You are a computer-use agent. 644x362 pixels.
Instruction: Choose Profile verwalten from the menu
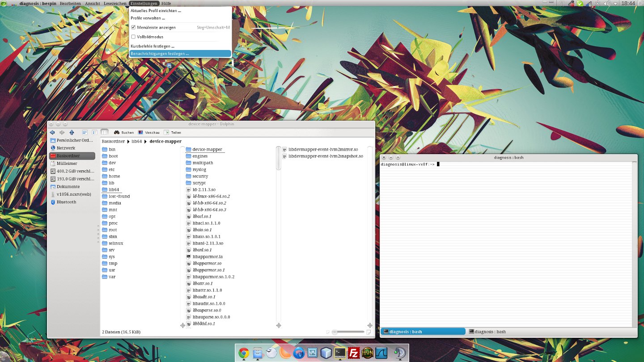pos(180,18)
